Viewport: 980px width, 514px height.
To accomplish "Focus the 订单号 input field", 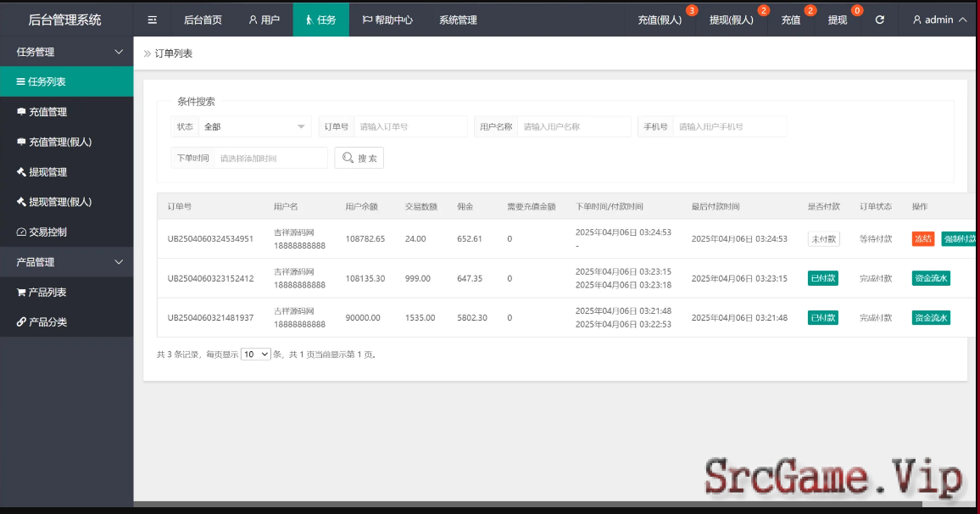I will [410, 127].
